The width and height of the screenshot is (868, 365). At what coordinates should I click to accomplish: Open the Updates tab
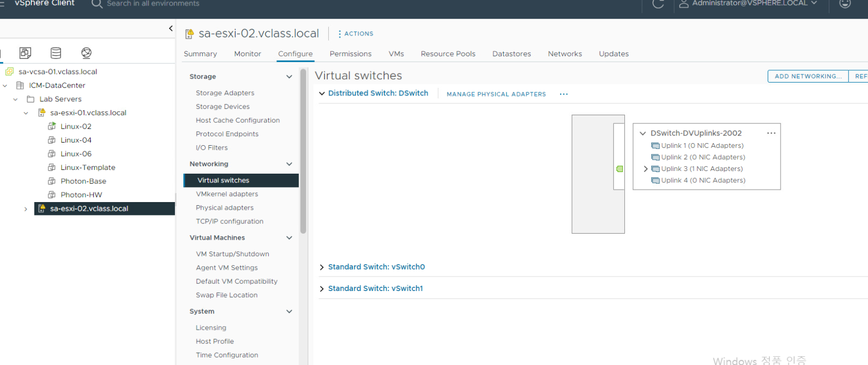click(x=614, y=54)
